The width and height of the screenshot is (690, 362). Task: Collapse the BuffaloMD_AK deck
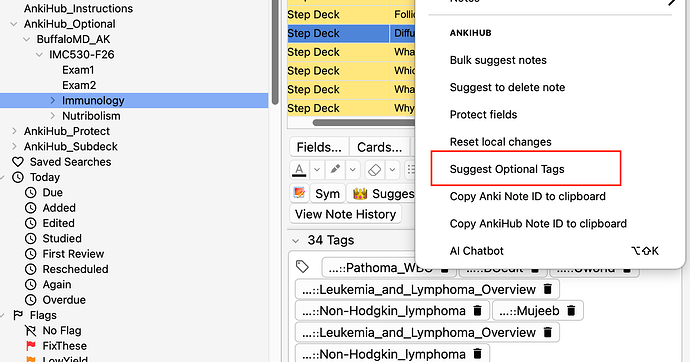pos(26,40)
